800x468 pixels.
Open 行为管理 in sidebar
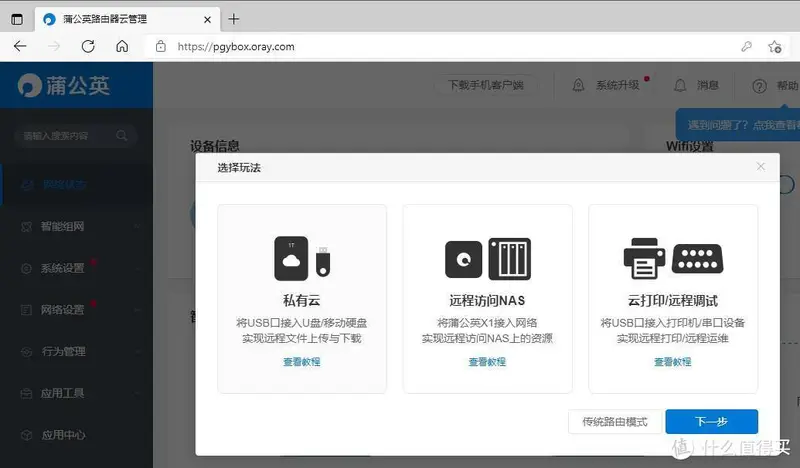click(64, 352)
